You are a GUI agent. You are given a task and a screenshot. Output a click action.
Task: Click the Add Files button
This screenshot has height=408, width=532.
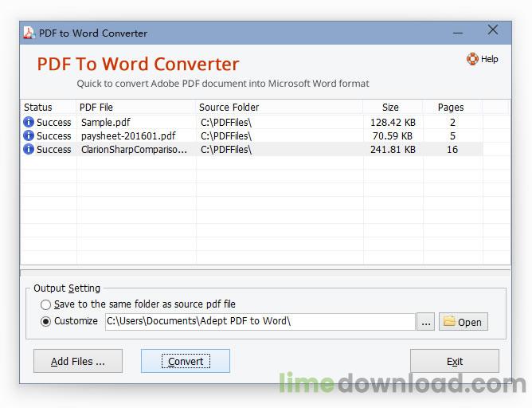[78, 361]
